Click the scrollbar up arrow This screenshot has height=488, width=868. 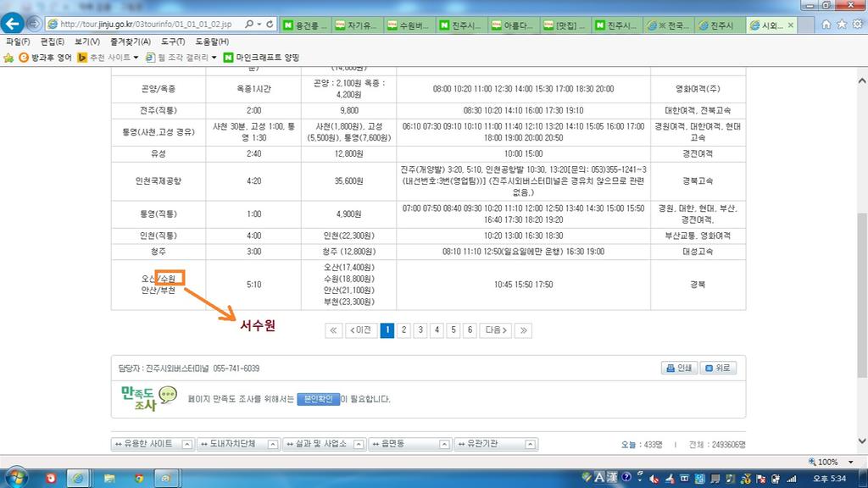coord(862,80)
